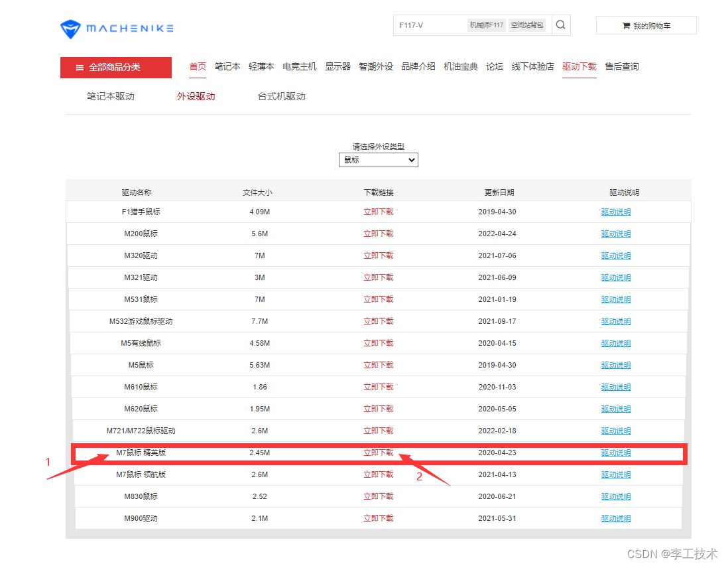This screenshot has height=566, width=728.
Task: Open the 全部商品分类 category menu
Action: click(116, 68)
